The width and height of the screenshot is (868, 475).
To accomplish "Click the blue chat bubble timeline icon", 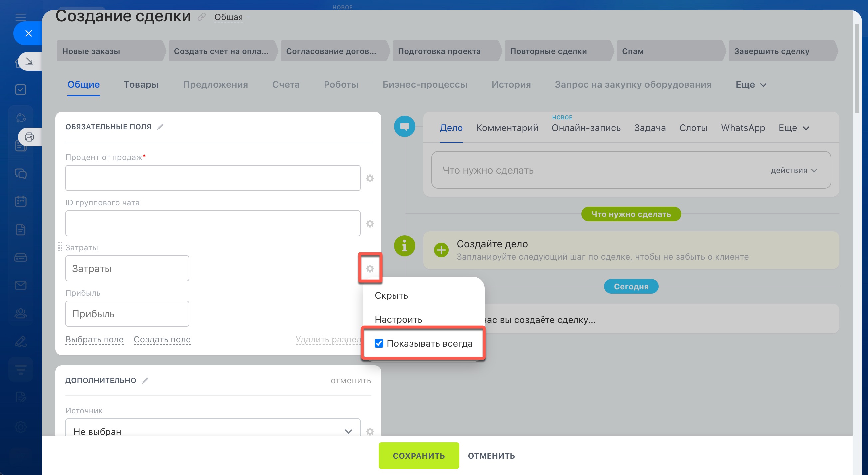I will [x=404, y=127].
